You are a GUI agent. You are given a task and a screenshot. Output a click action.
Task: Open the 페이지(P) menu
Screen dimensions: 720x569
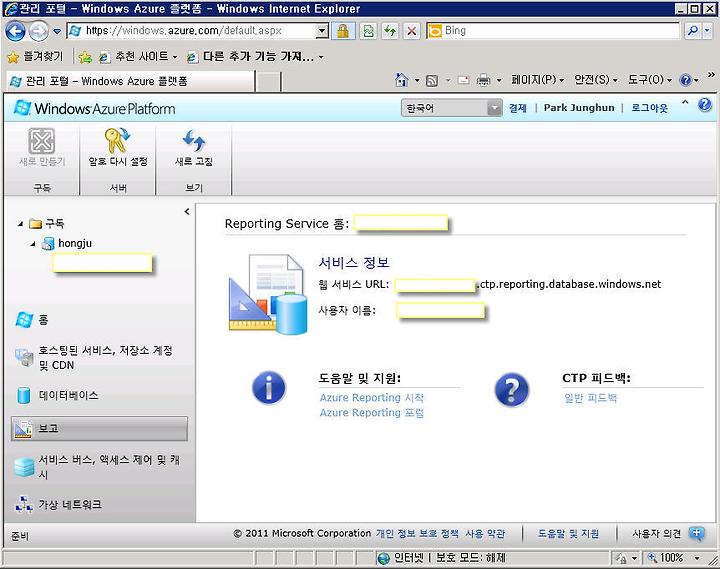click(537, 80)
